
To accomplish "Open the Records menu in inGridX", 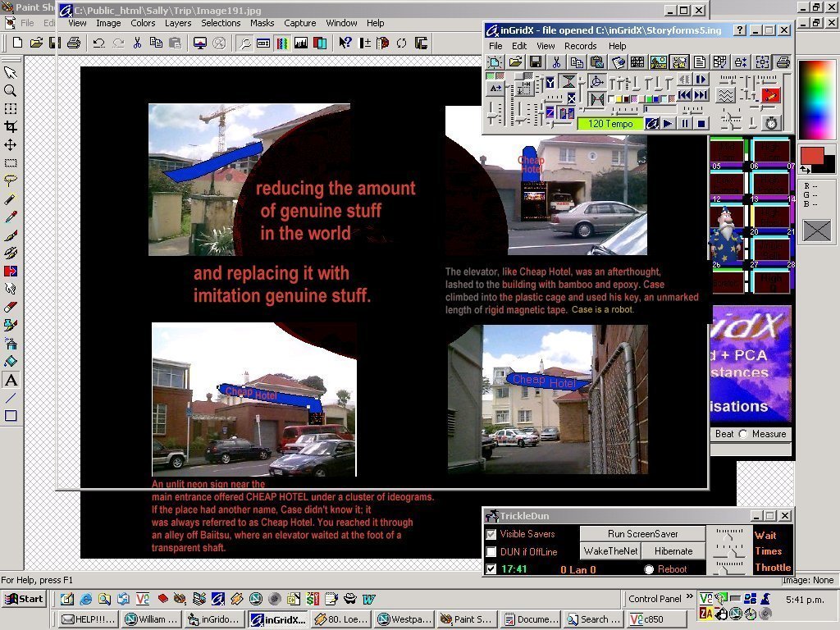I will coord(580,46).
